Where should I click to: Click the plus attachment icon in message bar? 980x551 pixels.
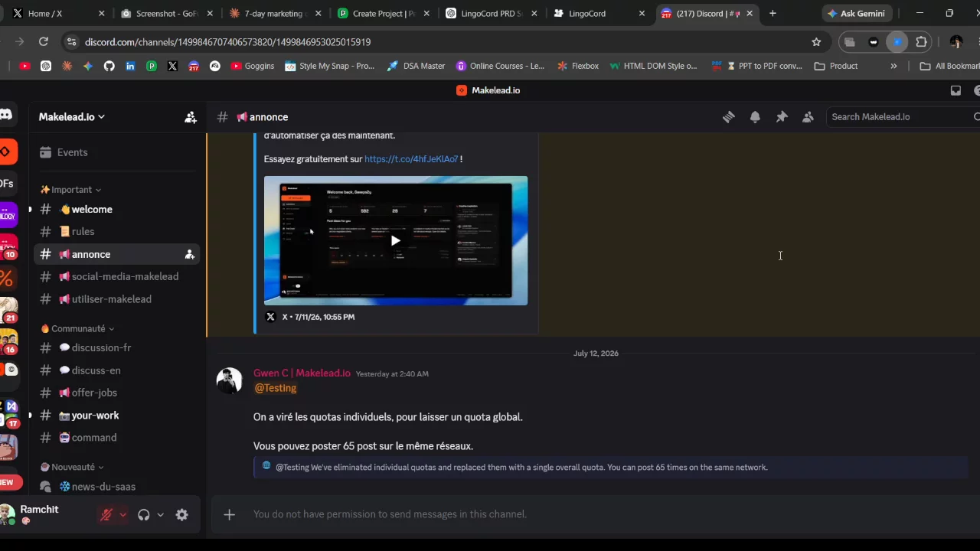[229, 514]
